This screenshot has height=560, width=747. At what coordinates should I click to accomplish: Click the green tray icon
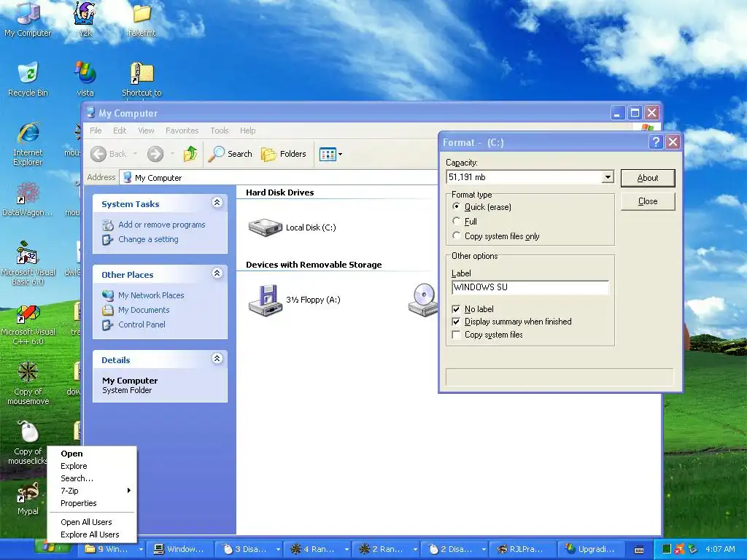pos(667,549)
